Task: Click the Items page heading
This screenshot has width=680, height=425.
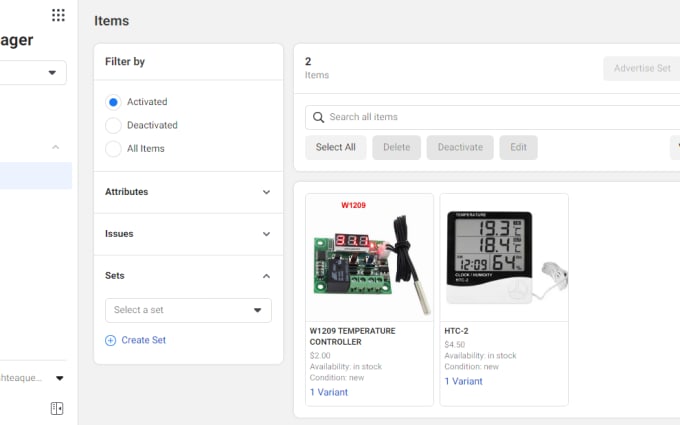Action: pyautogui.click(x=111, y=21)
